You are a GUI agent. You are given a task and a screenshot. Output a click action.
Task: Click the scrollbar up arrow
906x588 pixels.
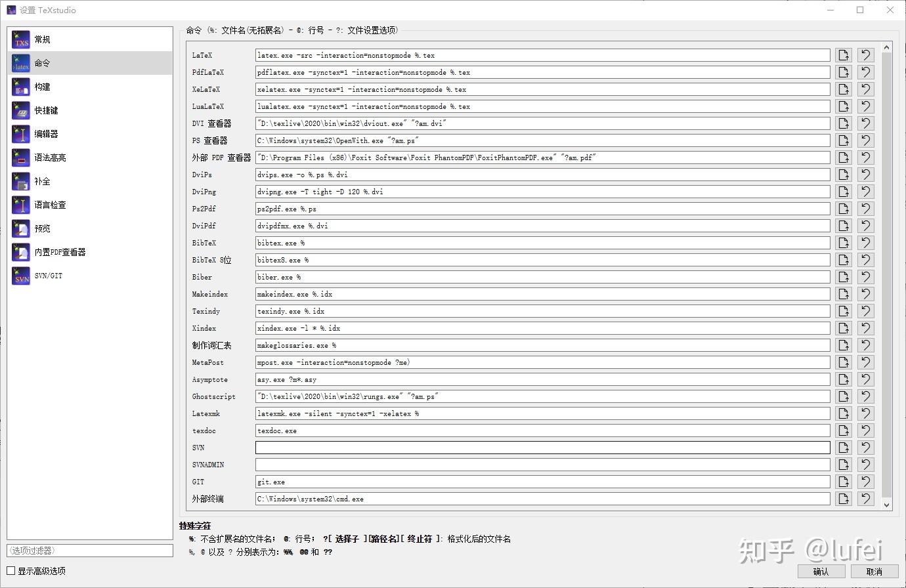(887, 46)
